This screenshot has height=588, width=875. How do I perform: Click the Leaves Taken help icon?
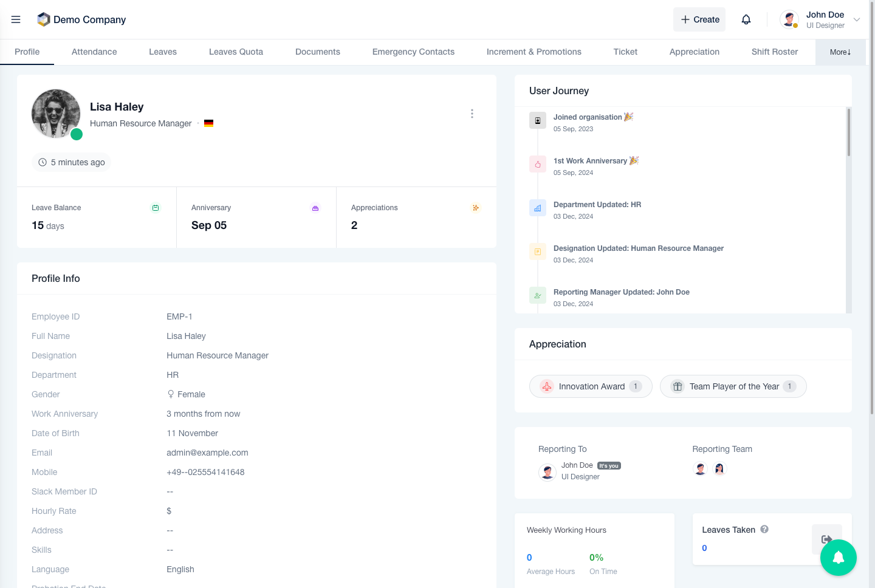pyautogui.click(x=764, y=529)
